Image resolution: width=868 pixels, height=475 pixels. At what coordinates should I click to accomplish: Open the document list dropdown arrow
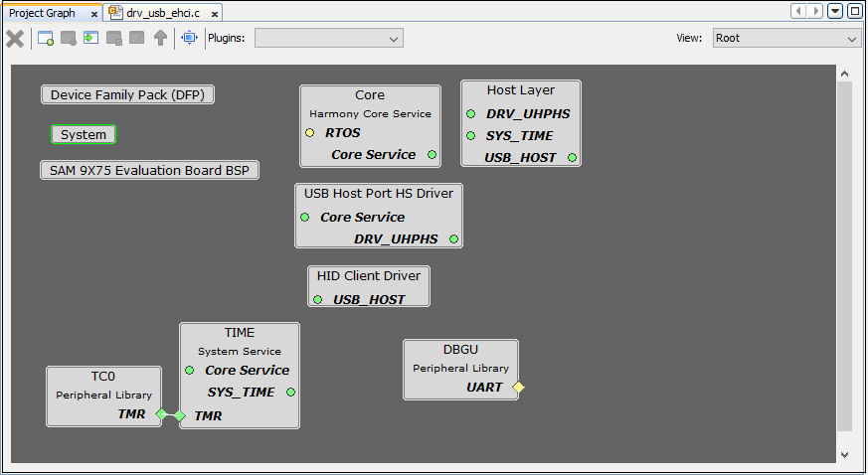[835, 11]
